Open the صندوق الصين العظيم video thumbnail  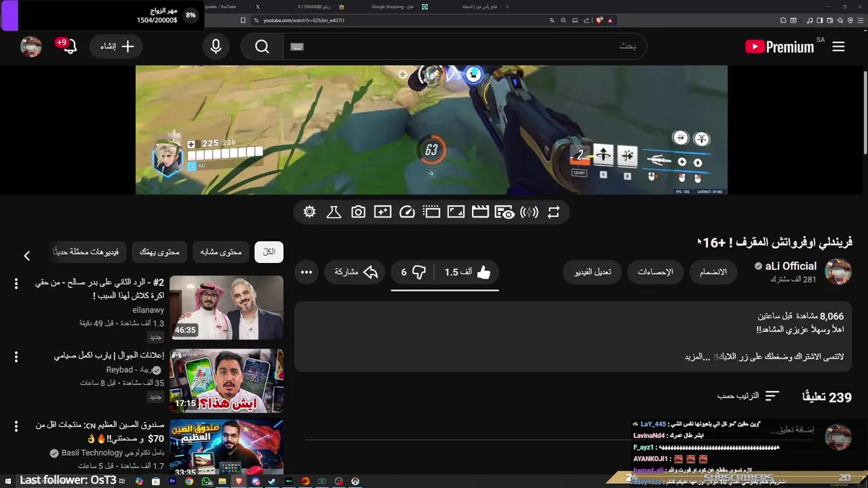(x=226, y=446)
